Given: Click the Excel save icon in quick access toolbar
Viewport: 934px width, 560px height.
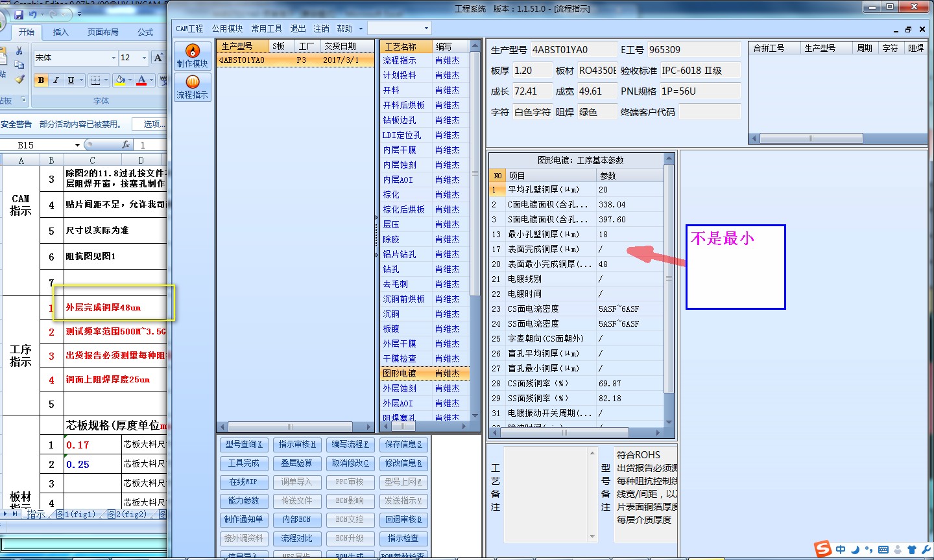Looking at the screenshot, I should point(19,14).
